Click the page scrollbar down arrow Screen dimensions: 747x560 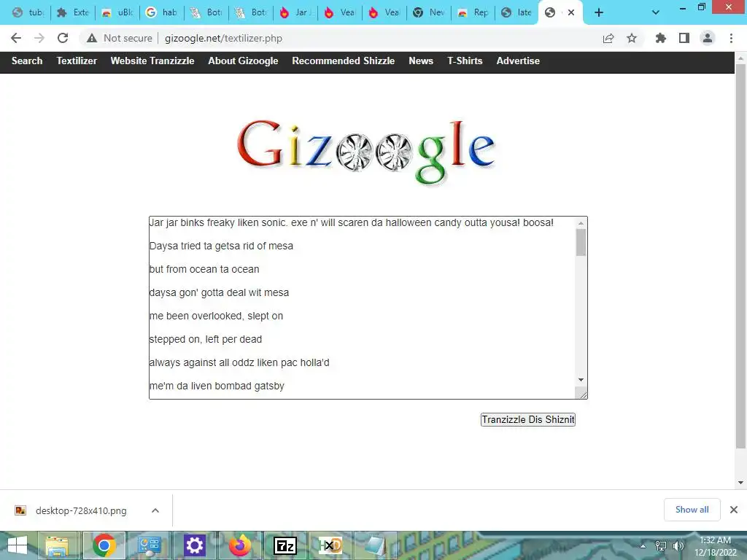(740, 483)
